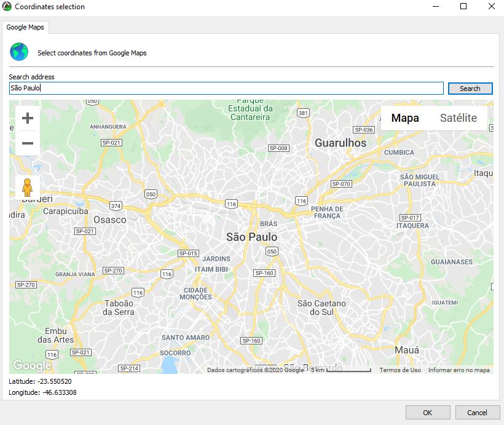Click the 374 highway shield
Screen dimensions: 504x425
(116, 206)
